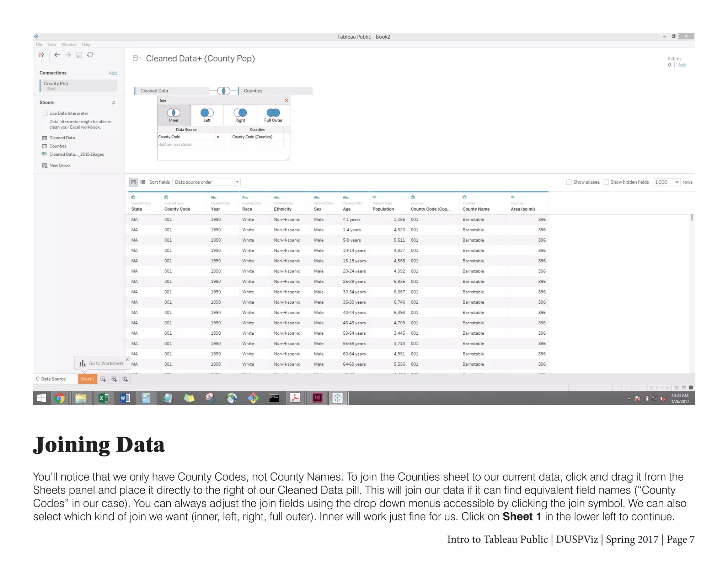Viewport: 728px width, 562px height.
Task: Open Word from the taskbar
Action: click(x=125, y=398)
